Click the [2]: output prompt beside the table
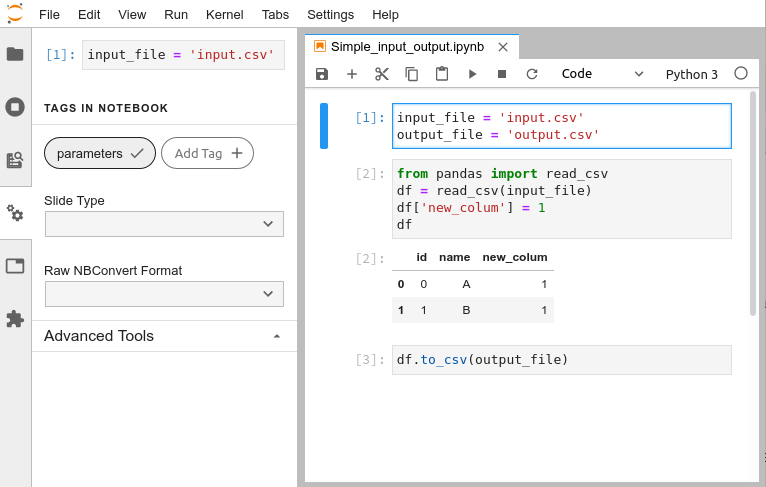This screenshot has width=766, height=487. [370, 258]
